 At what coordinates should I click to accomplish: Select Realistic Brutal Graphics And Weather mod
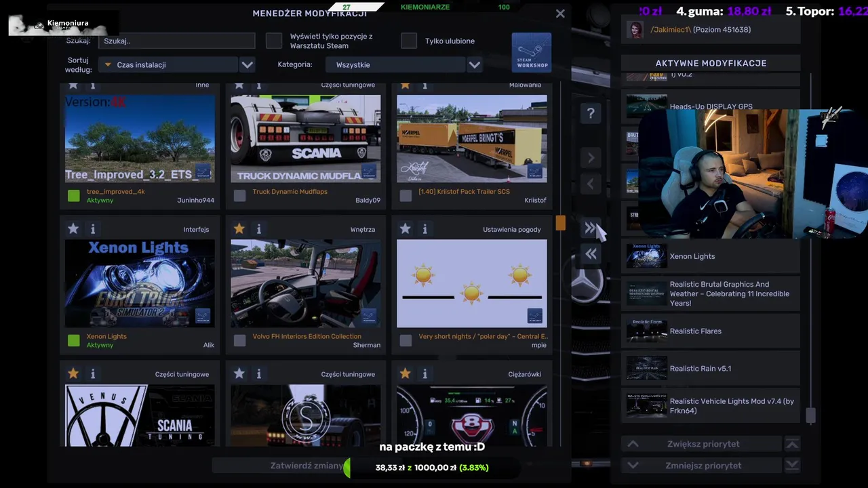(x=711, y=293)
